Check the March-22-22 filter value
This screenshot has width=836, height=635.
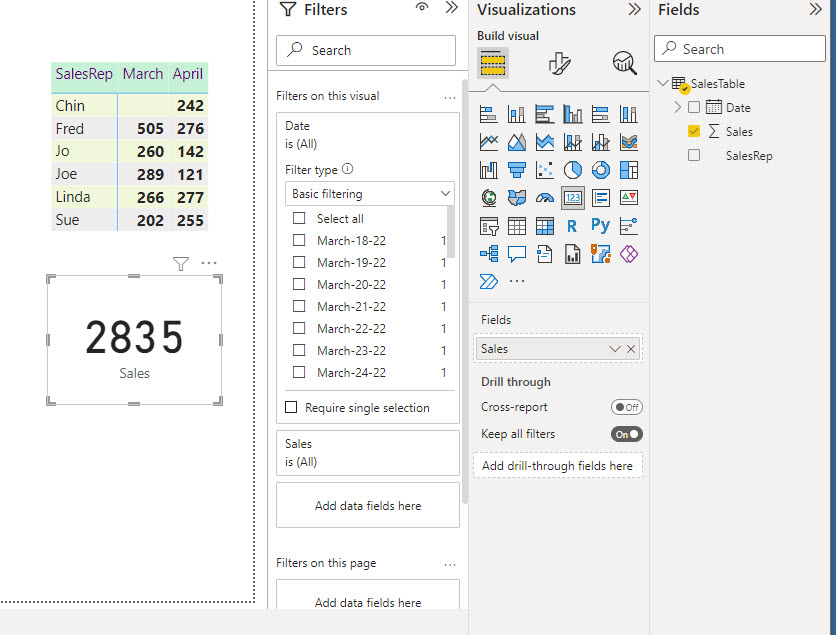[299, 328]
